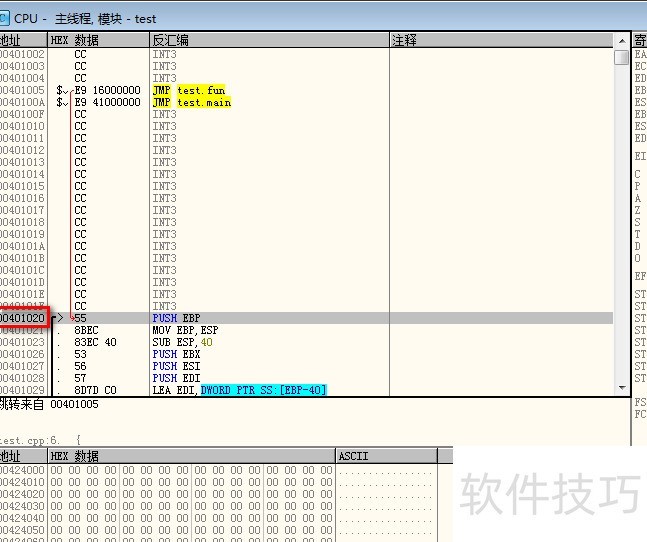Select the MOV EBP,ESP instruction row
Screen dimensions: 647x542
coord(185,330)
